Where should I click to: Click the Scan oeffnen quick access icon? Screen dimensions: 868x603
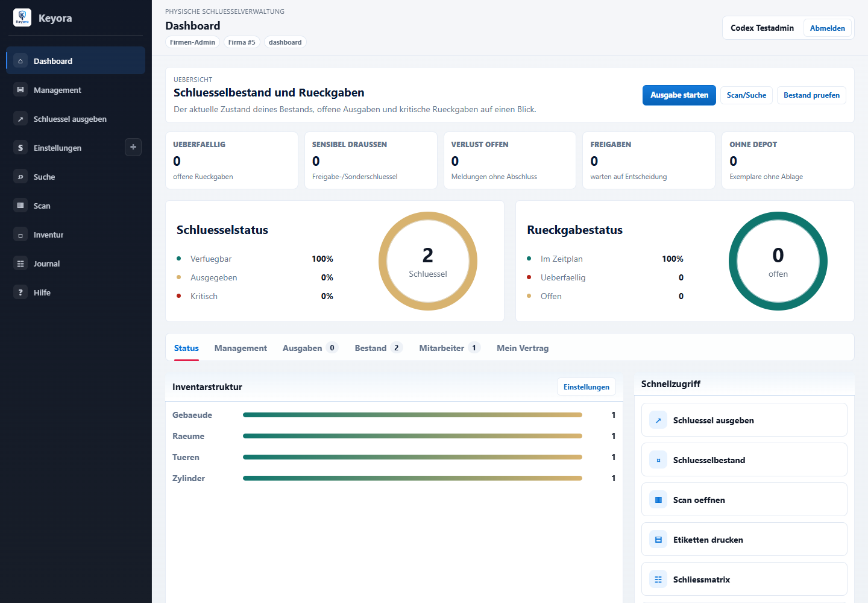[658, 500]
